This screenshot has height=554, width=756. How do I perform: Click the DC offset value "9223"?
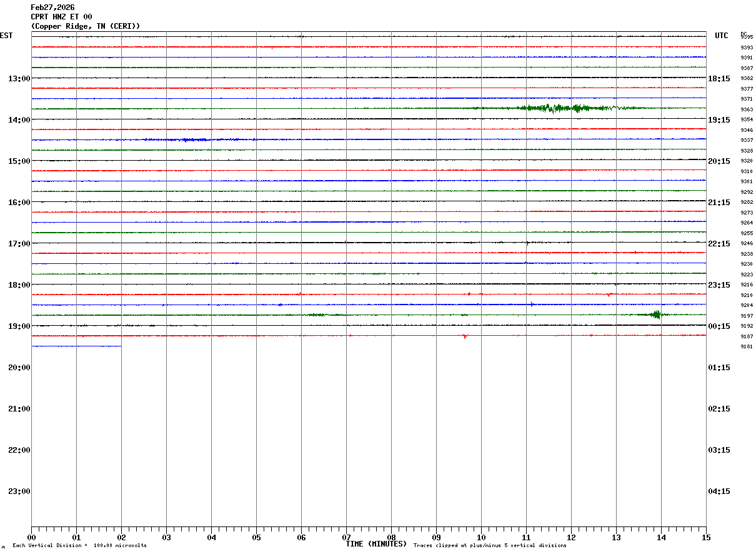click(x=747, y=274)
